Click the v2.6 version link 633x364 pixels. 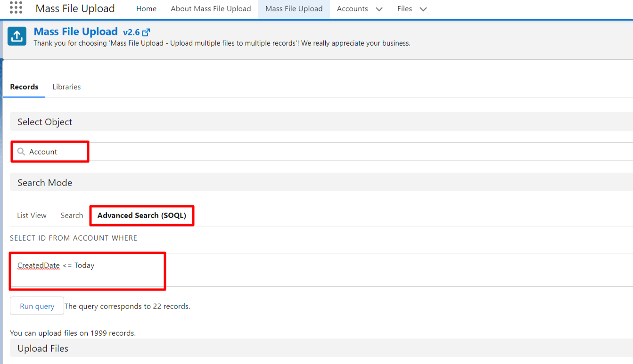(x=132, y=32)
